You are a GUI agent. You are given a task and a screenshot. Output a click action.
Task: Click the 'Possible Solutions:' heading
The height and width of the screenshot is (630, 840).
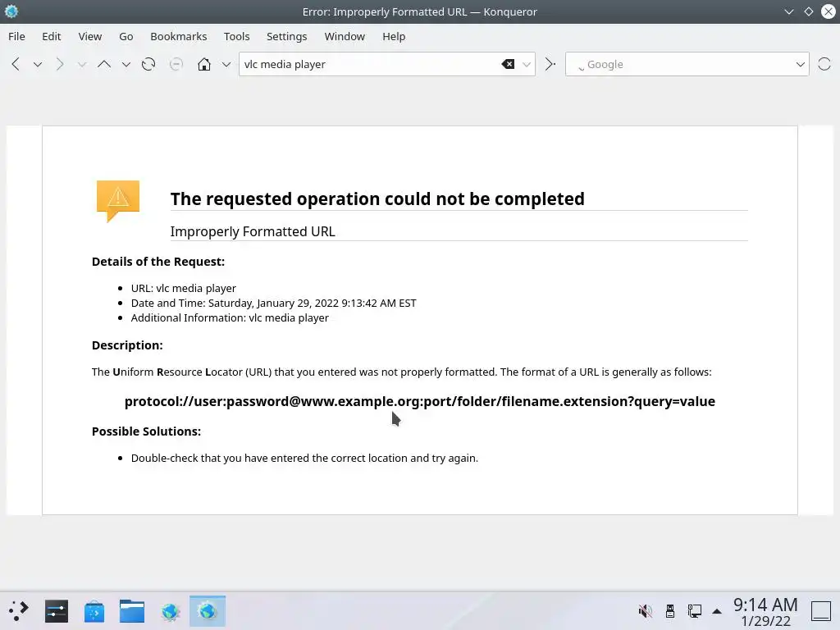[146, 431]
